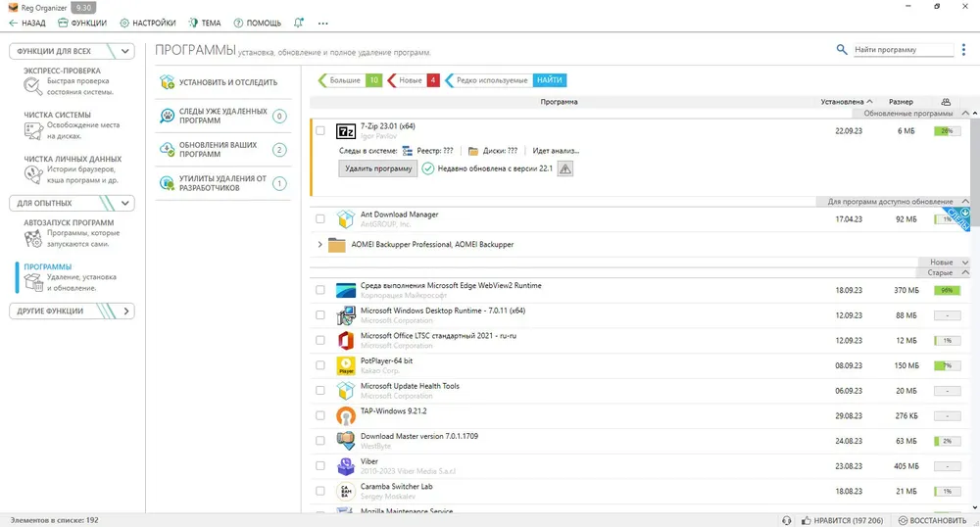Open vertical dots options beside search field
The width and height of the screenshot is (980, 527).
point(963,49)
